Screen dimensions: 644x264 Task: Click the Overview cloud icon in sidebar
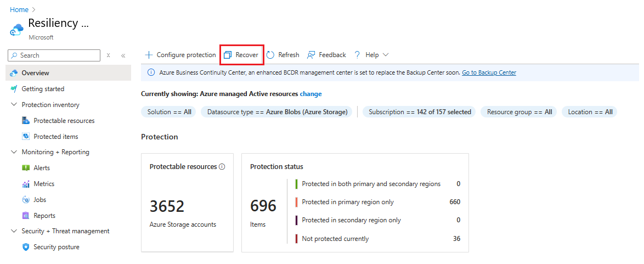pos(14,73)
